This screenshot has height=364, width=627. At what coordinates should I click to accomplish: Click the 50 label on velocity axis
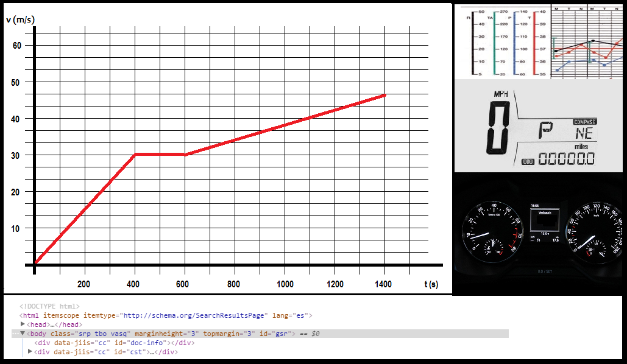point(15,82)
